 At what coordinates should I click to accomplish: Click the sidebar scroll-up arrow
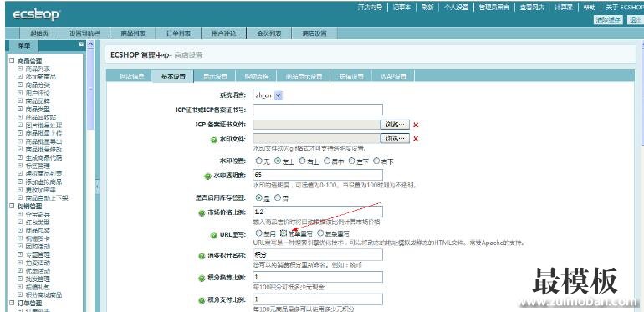pos(90,44)
